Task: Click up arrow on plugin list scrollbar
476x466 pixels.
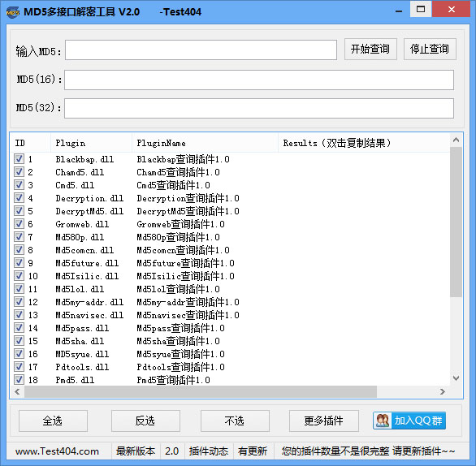Action: 456,140
